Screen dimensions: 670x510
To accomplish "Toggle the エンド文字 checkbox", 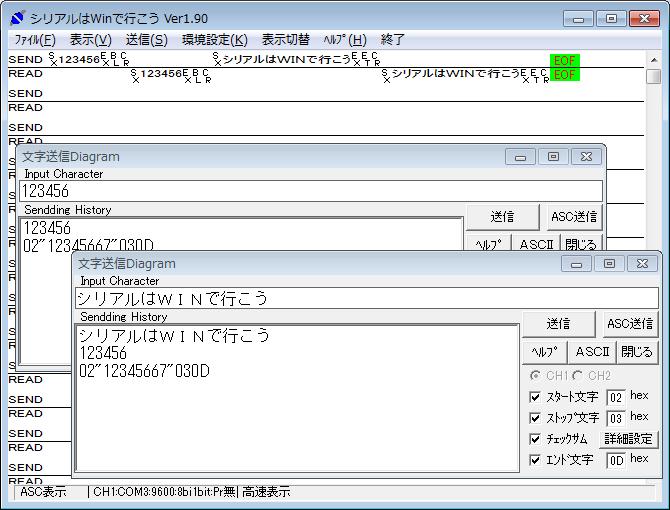I will tap(534, 460).
